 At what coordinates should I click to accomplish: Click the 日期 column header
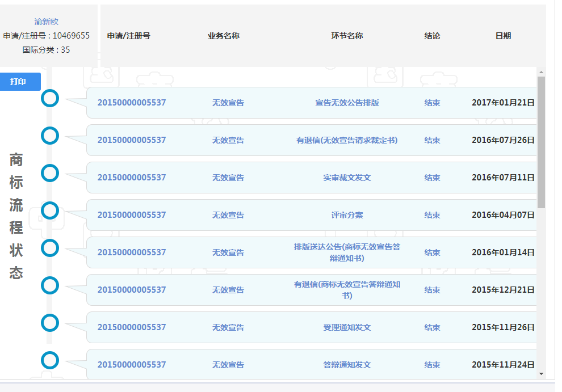pyautogui.click(x=504, y=35)
